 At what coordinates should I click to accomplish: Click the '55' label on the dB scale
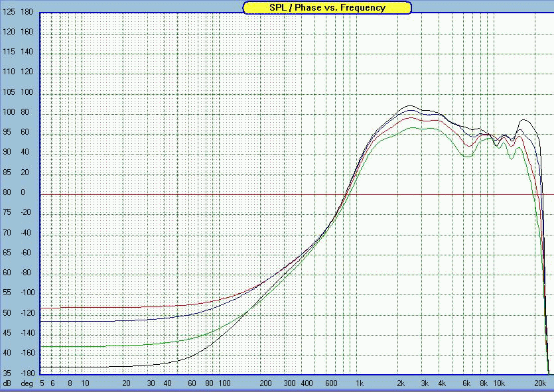[x=7, y=293]
